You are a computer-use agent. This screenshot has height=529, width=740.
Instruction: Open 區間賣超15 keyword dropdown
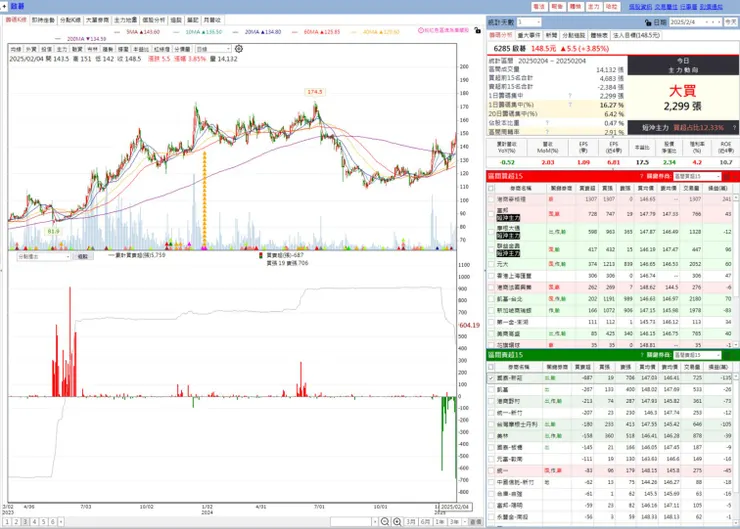pos(697,355)
